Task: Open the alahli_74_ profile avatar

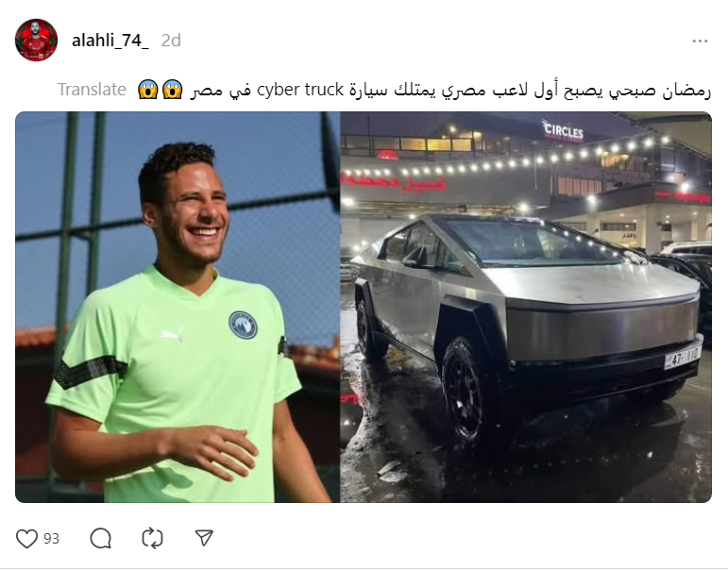Action: point(36,40)
